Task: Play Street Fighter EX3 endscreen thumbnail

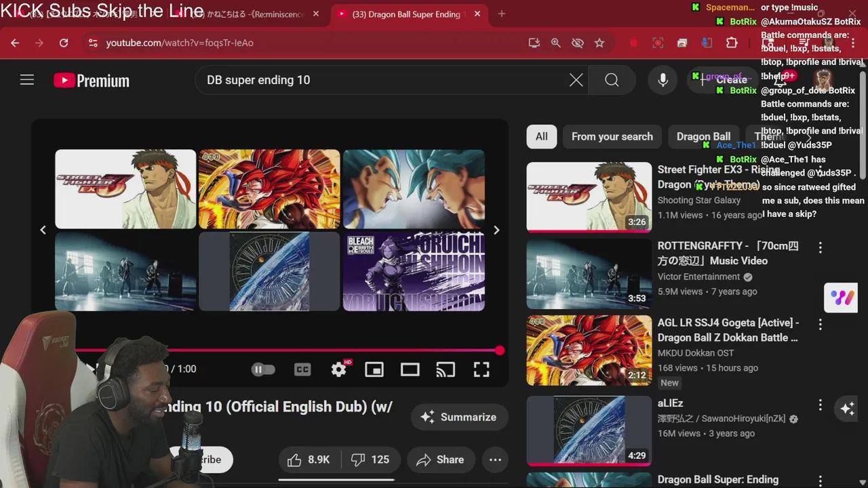Action: tap(125, 189)
